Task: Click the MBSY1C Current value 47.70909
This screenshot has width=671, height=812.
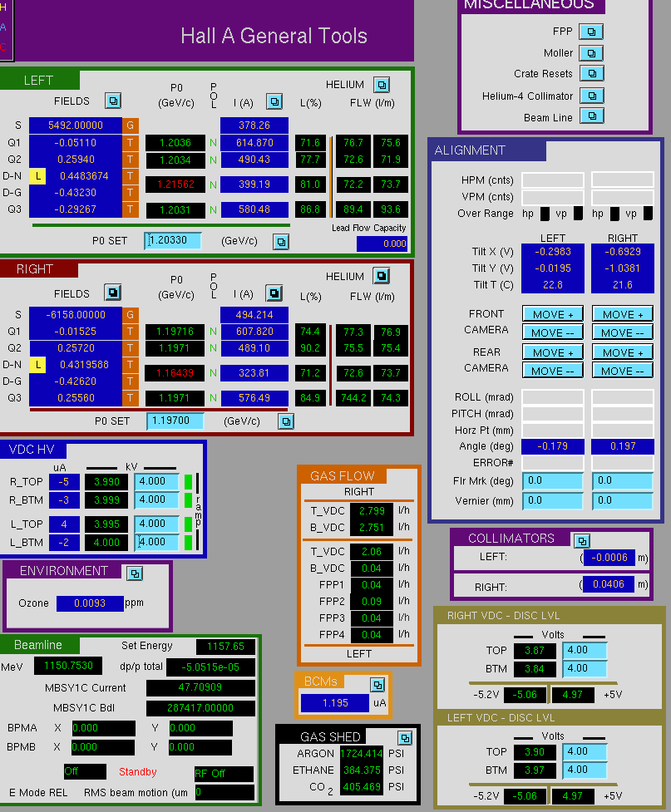Action: pyautogui.click(x=200, y=687)
